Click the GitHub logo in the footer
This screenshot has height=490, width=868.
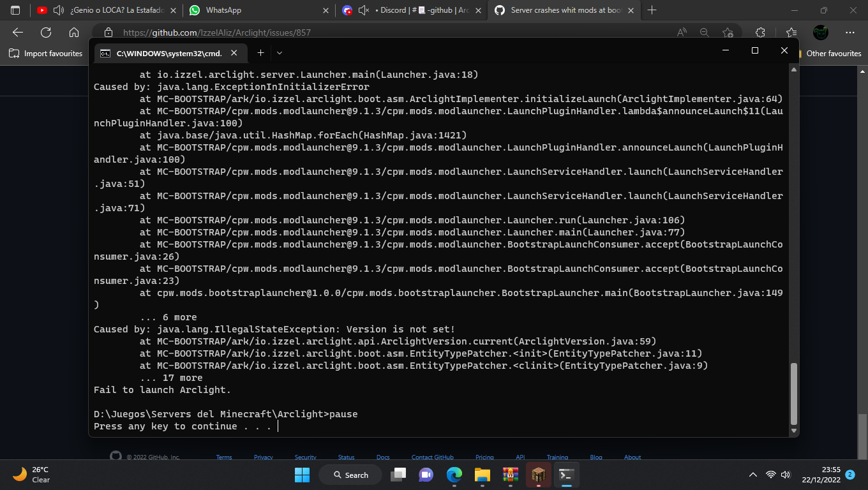(116, 456)
